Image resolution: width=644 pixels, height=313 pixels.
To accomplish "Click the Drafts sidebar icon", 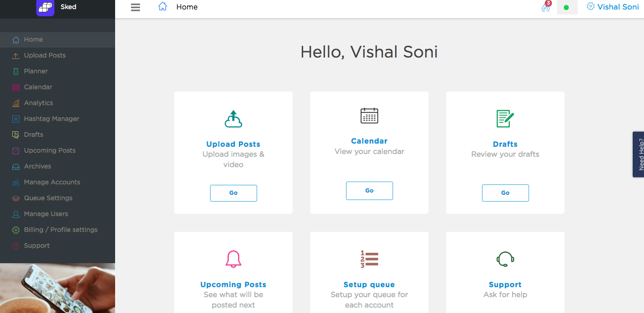I will (16, 135).
